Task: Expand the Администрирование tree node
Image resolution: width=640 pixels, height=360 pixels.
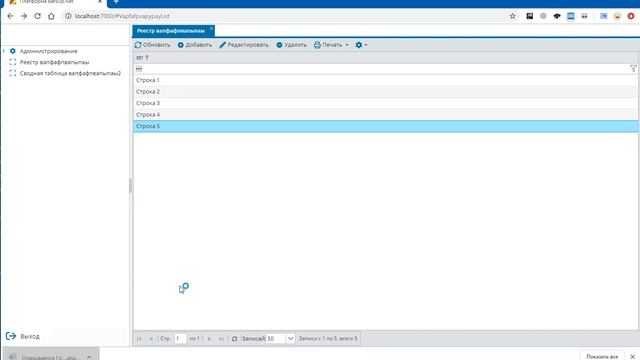Action: coord(4,51)
